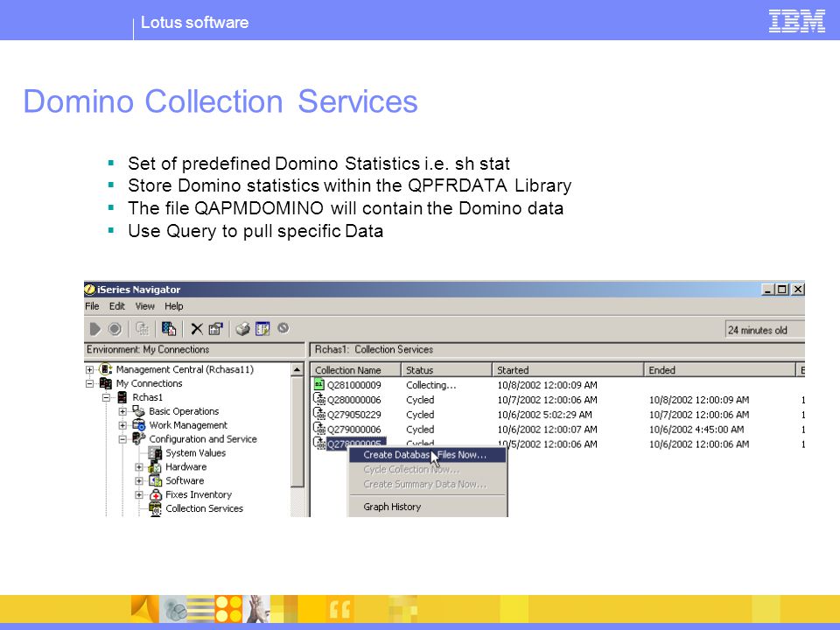Select the Collection Services tree item
The image size is (840, 630).
pyautogui.click(x=204, y=508)
